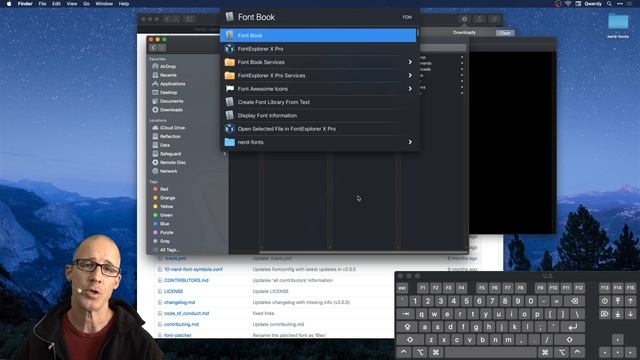The width and height of the screenshot is (640, 360).
Task: Click the FontExplorer X Pro app icon
Action: [x=229, y=49]
